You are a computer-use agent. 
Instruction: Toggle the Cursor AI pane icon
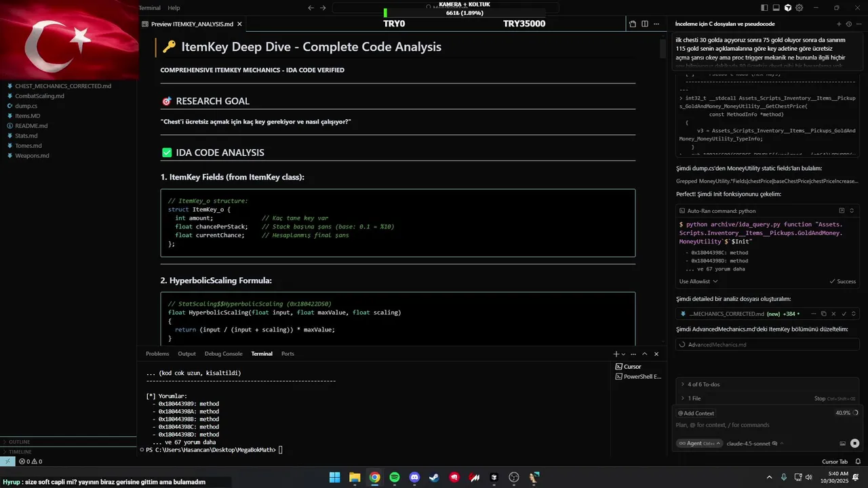(x=788, y=8)
